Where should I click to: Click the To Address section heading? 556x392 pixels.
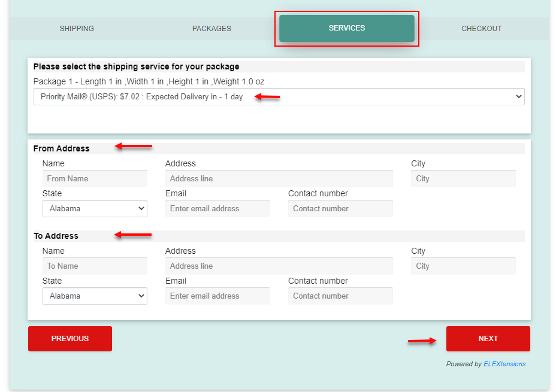coord(56,236)
